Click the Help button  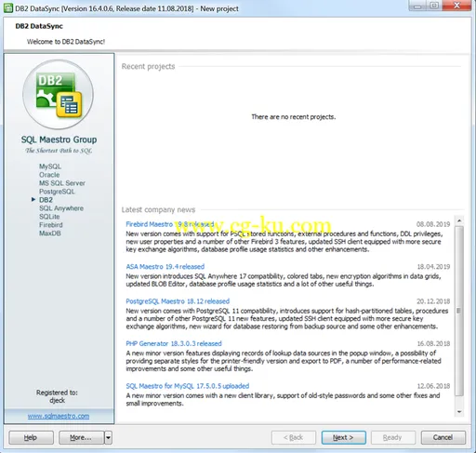coord(31,437)
